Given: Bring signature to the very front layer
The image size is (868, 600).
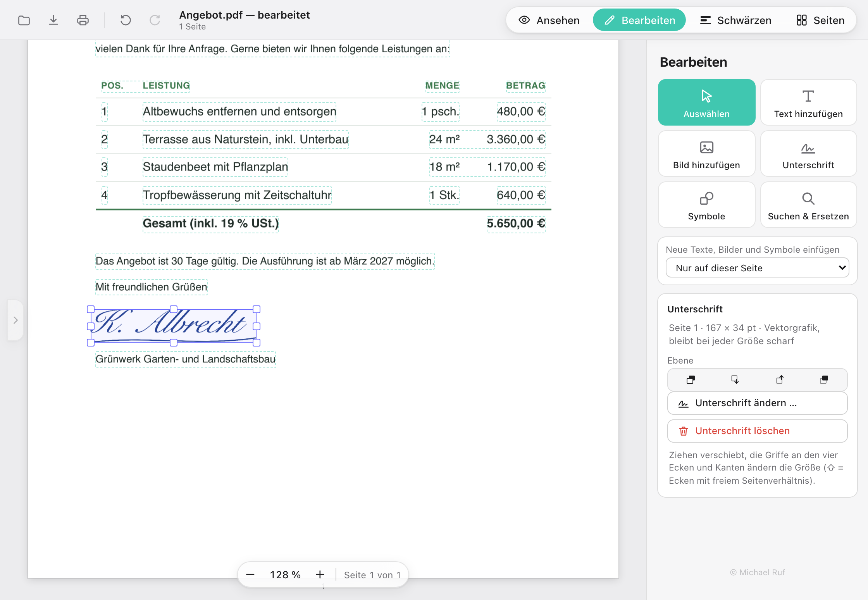Looking at the screenshot, I should (824, 379).
